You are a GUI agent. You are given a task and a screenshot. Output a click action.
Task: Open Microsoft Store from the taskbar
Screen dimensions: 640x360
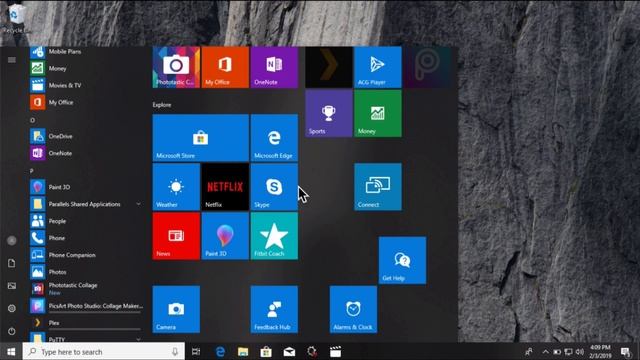(x=266, y=351)
